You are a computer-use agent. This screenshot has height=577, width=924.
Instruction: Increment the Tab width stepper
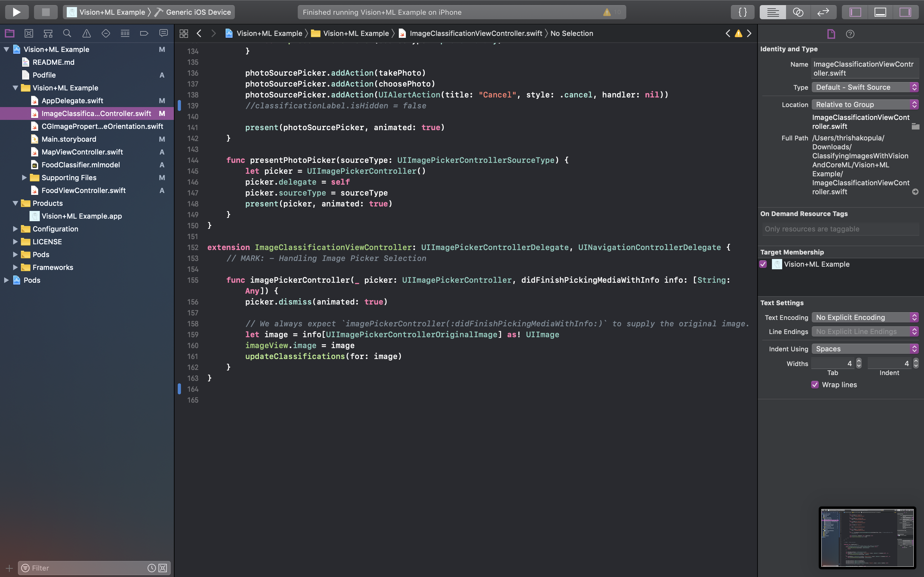tap(859, 361)
